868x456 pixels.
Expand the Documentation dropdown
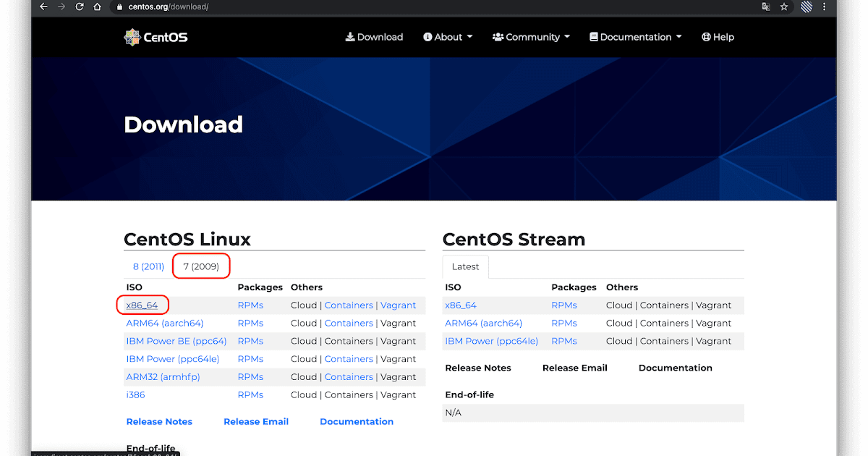point(634,37)
